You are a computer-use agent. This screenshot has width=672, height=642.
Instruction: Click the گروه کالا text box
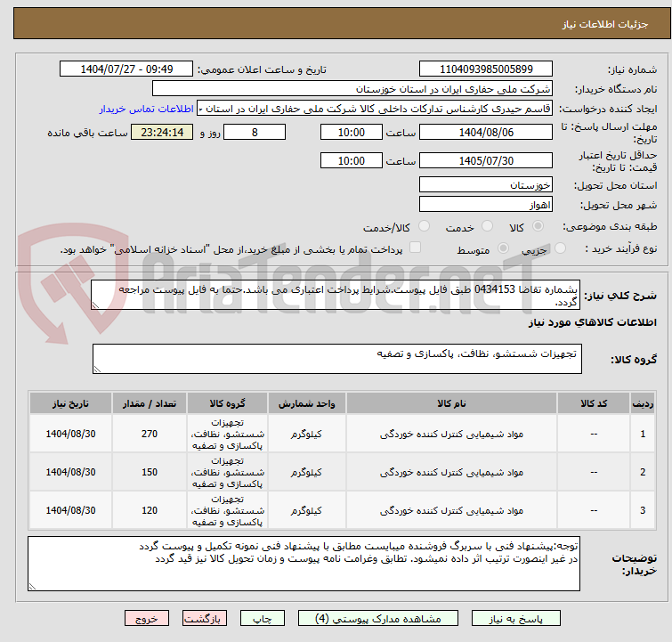336,359
